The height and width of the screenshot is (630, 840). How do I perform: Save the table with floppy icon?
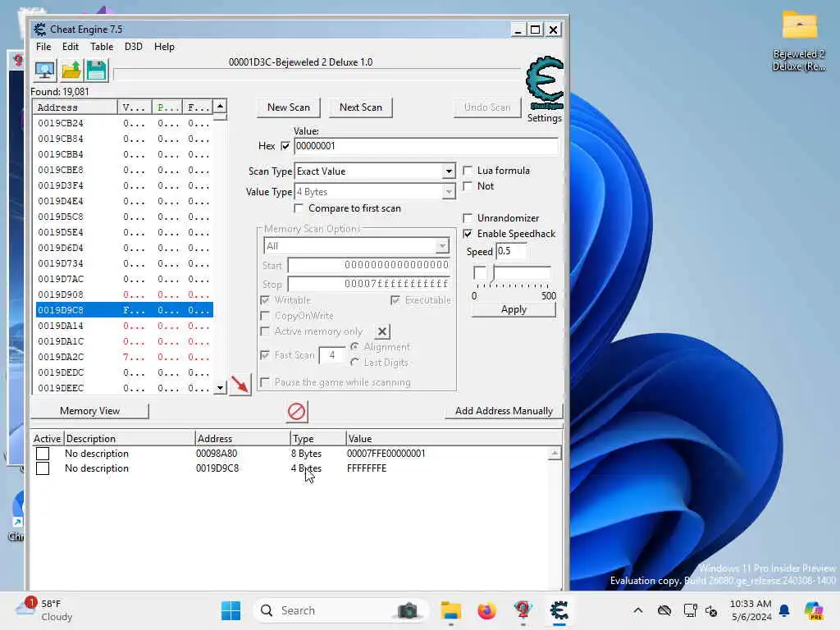coord(97,71)
